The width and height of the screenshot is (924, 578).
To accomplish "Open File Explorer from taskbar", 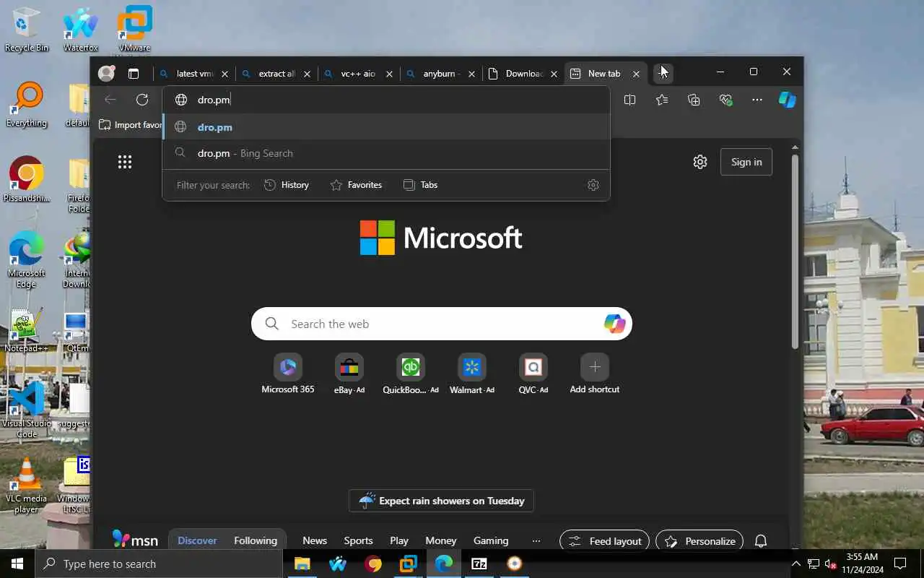I will pyautogui.click(x=302, y=564).
